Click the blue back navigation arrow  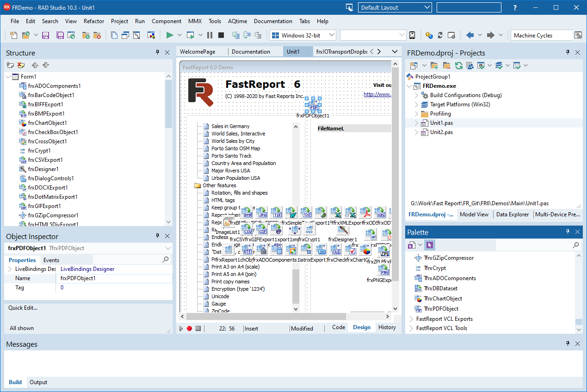pyautogui.click(x=470, y=35)
